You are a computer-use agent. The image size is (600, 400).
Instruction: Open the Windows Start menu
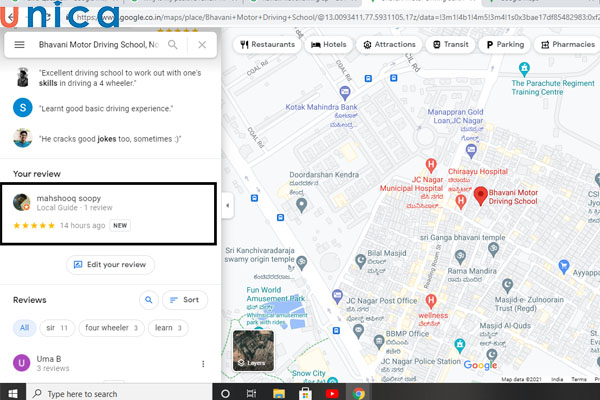(x=13, y=393)
